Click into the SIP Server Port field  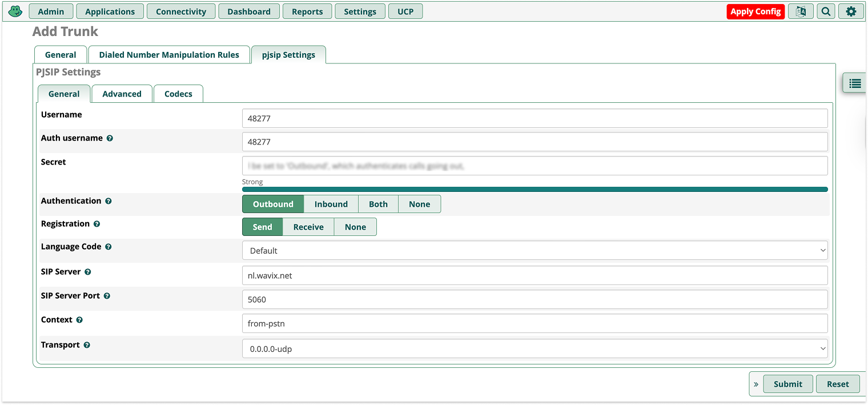[x=535, y=299]
